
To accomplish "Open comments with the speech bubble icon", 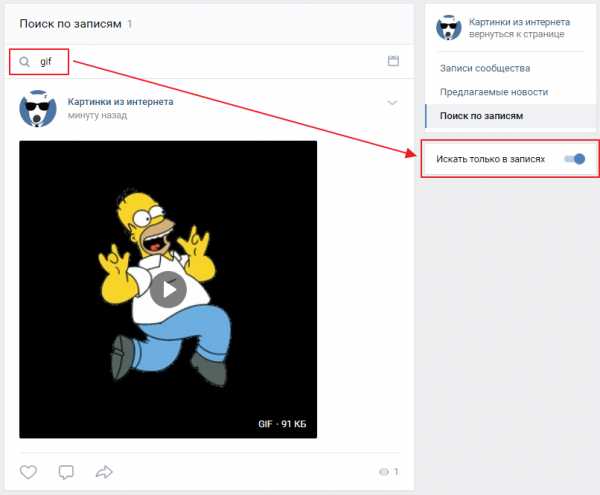I will tap(66, 472).
